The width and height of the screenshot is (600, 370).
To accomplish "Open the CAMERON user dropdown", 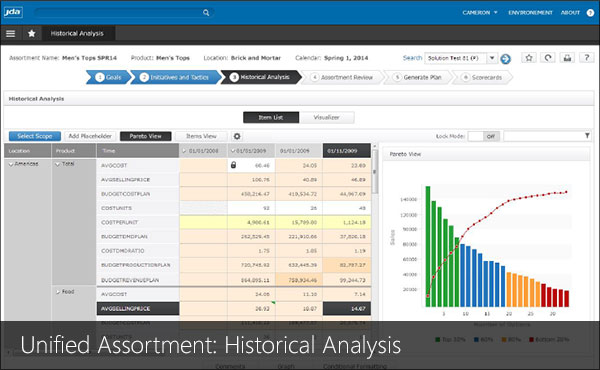I will [480, 13].
